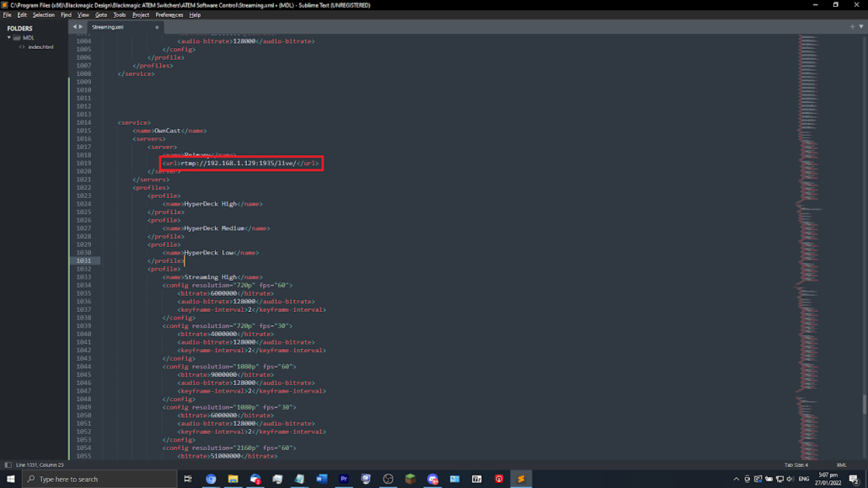
Task: Open the Goto menu
Action: [x=101, y=15]
